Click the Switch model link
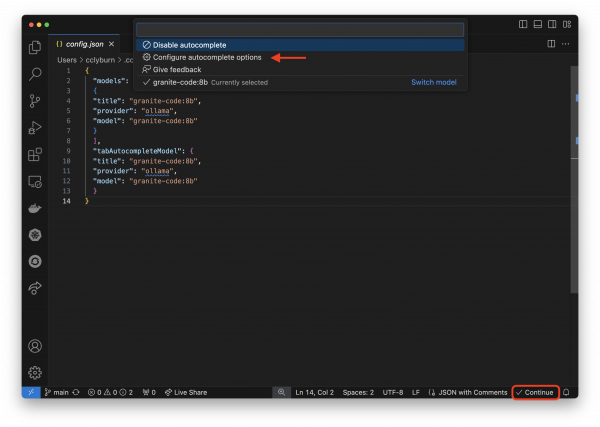The image size is (600, 427). (x=434, y=82)
